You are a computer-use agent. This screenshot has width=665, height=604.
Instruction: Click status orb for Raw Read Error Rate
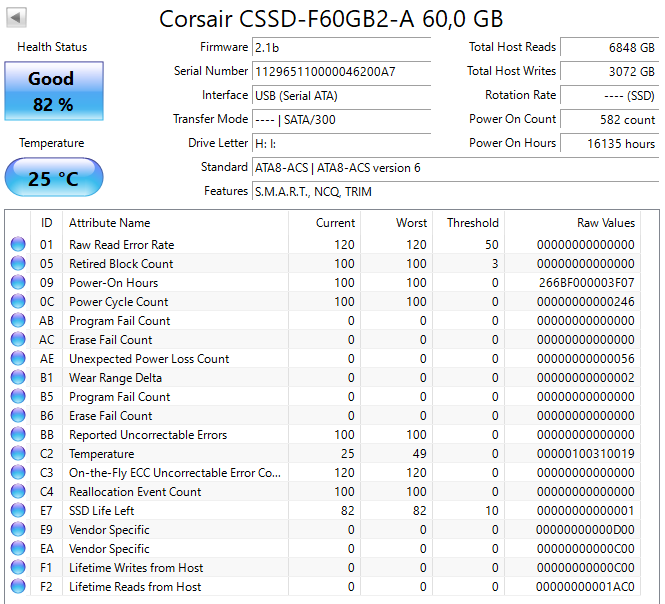pos(18,245)
